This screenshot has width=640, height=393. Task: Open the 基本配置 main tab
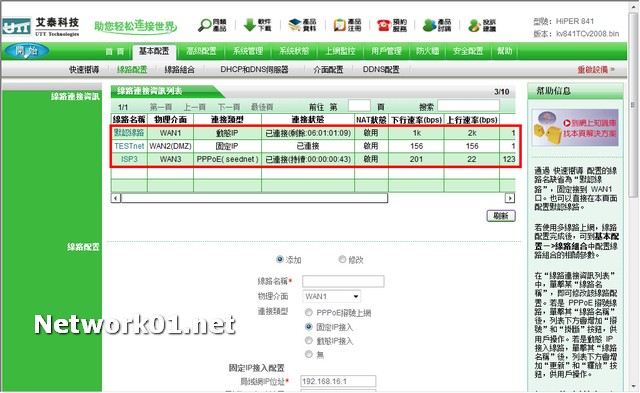tap(154, 51)
